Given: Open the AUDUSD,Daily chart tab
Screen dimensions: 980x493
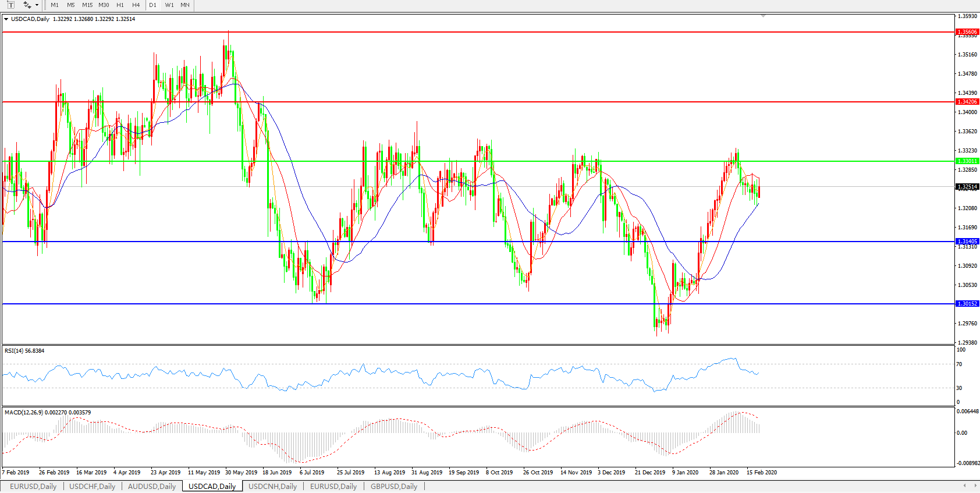Looking at the screenshot, I should (151, 487).
